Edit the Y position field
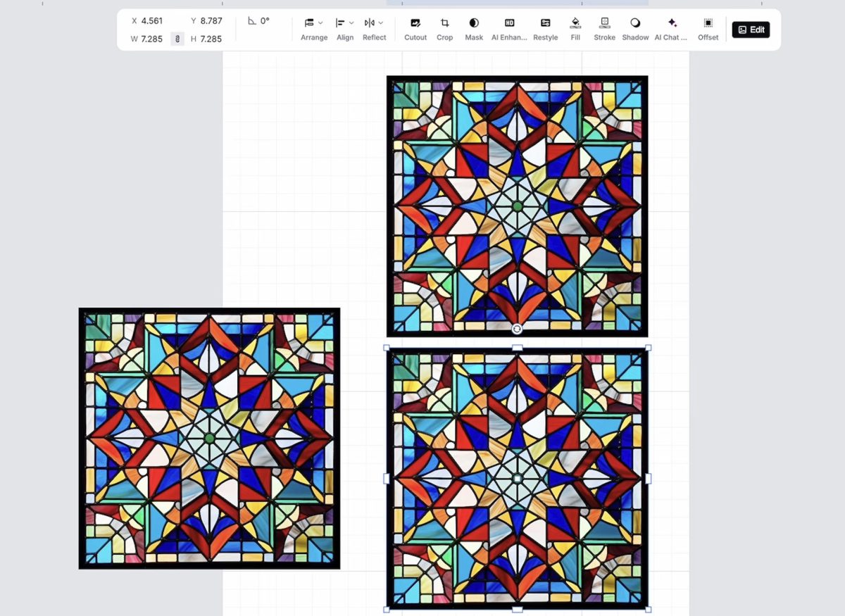Viewport: 845px width, 616px height. pos(206,21)
